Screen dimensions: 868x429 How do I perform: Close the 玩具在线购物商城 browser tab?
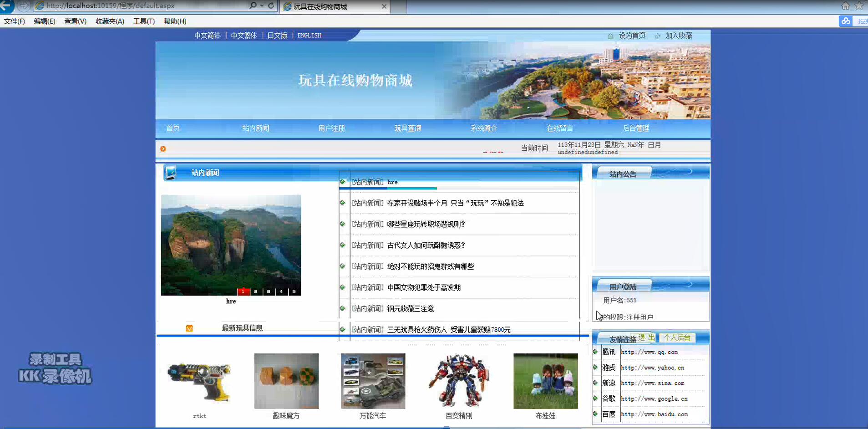pyautogui.click(x=384, y=6)
